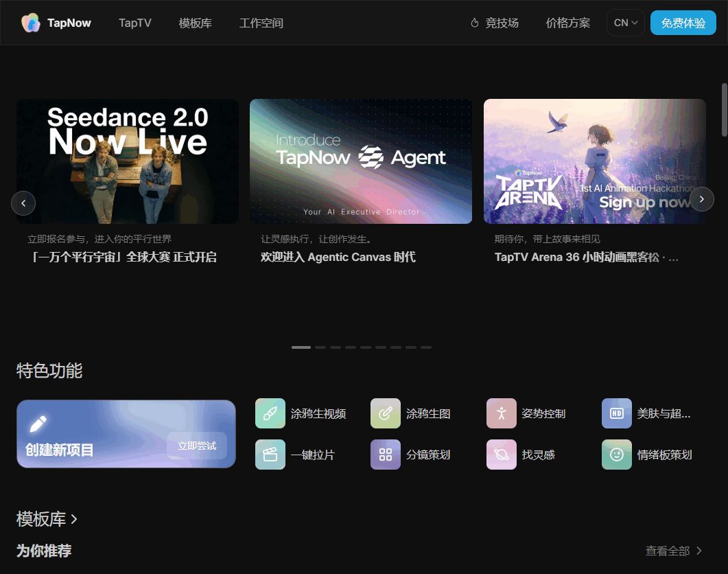728x574 pixels.
Task: Click the 姿势控制 label
Action: click(543, 413)
